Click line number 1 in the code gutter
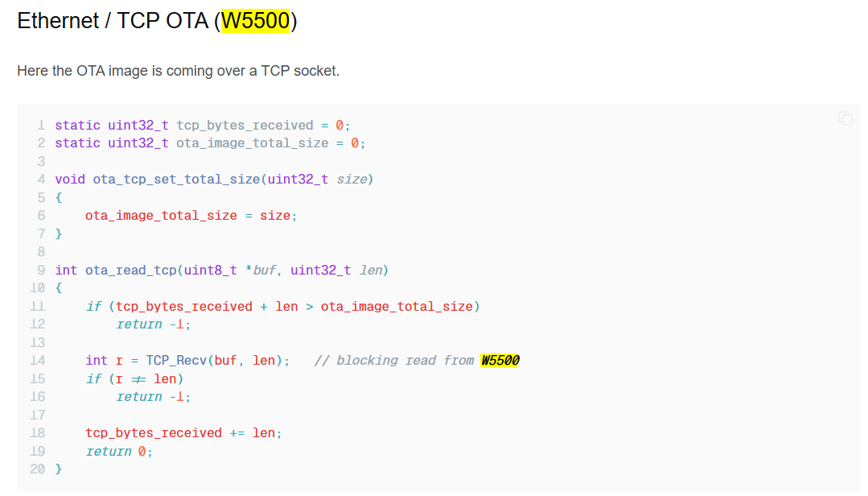The image size is (868, 496). (41, 126)
